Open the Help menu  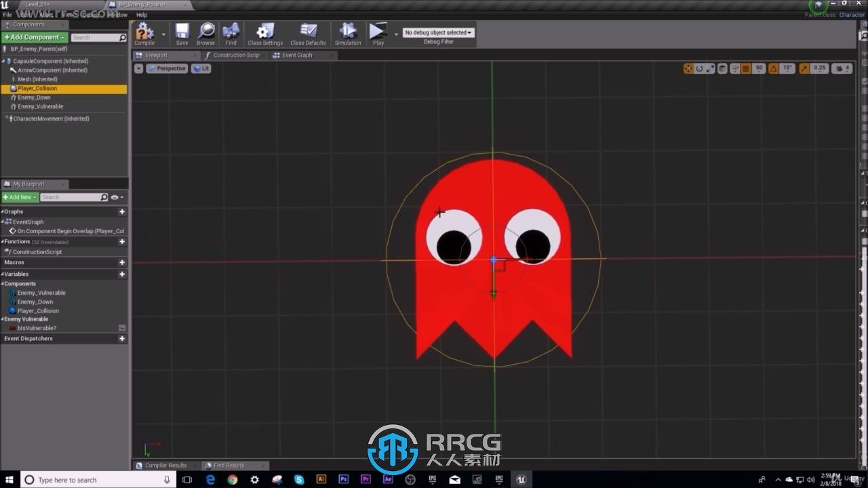[x=142, y=15]
